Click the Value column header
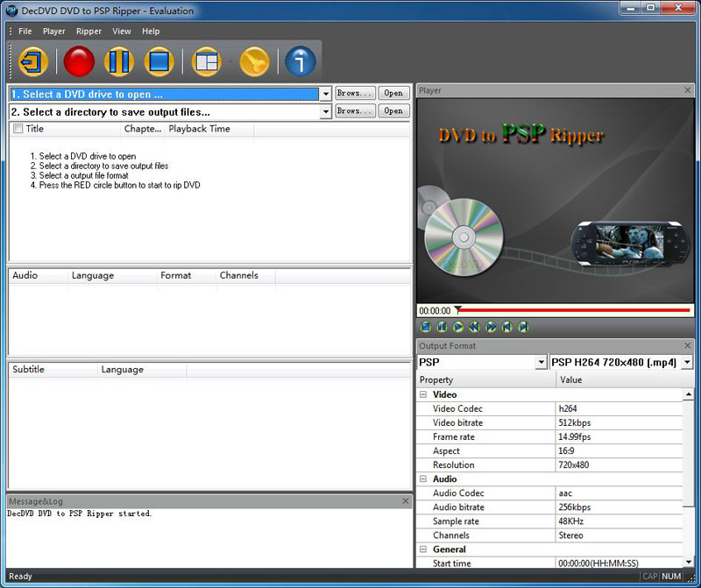Image resolution: width=701 pixels, height=588 pixels. (x=625, y=380)
